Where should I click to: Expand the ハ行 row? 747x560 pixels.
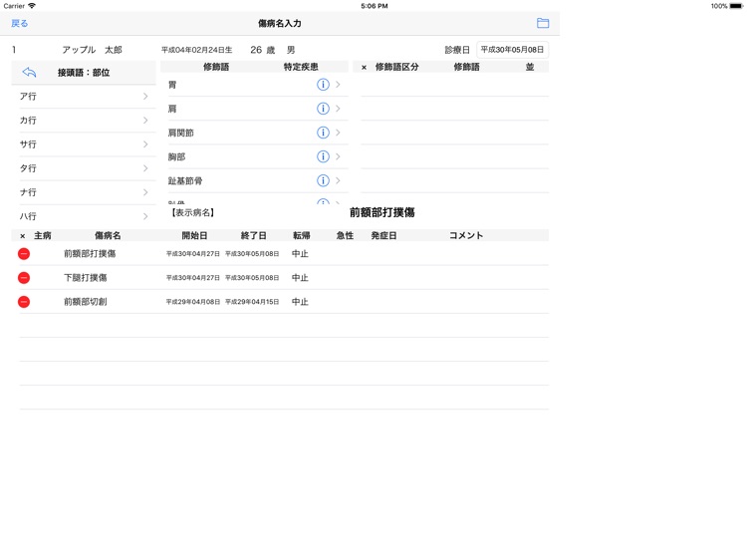(x=84, y=216)
